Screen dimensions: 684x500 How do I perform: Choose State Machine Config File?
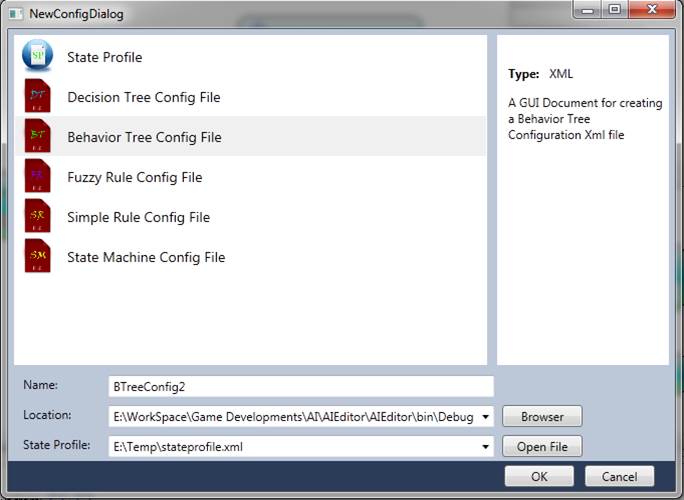click(x=146, y=258)
